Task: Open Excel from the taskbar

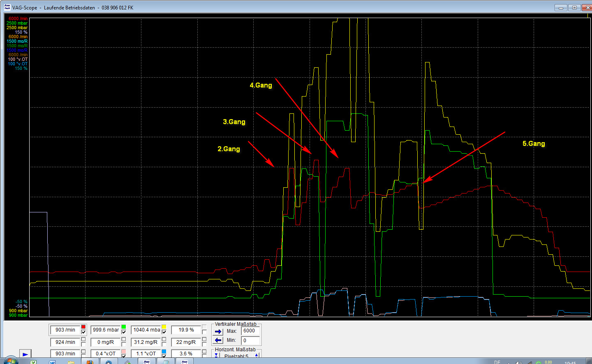Action: (34, 362)
